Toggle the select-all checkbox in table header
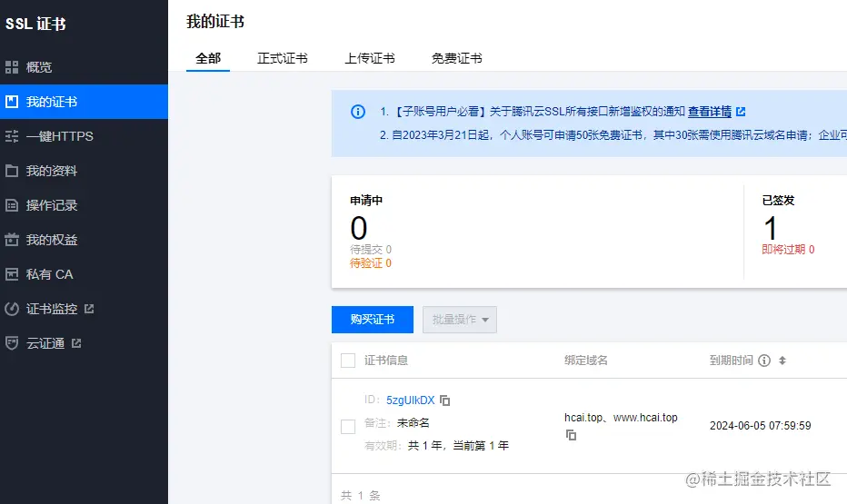Screen dimensions: 847x504 [348, 361]
